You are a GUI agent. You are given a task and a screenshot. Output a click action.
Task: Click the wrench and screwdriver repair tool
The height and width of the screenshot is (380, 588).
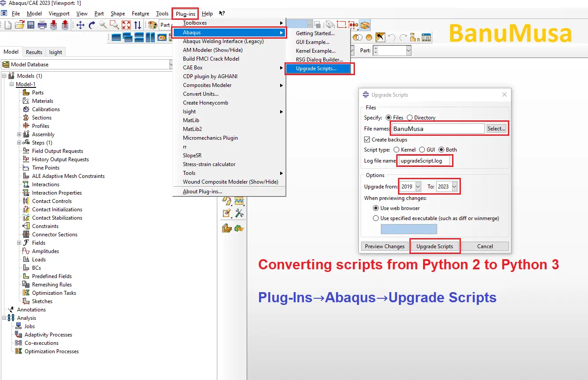[239, 213]
